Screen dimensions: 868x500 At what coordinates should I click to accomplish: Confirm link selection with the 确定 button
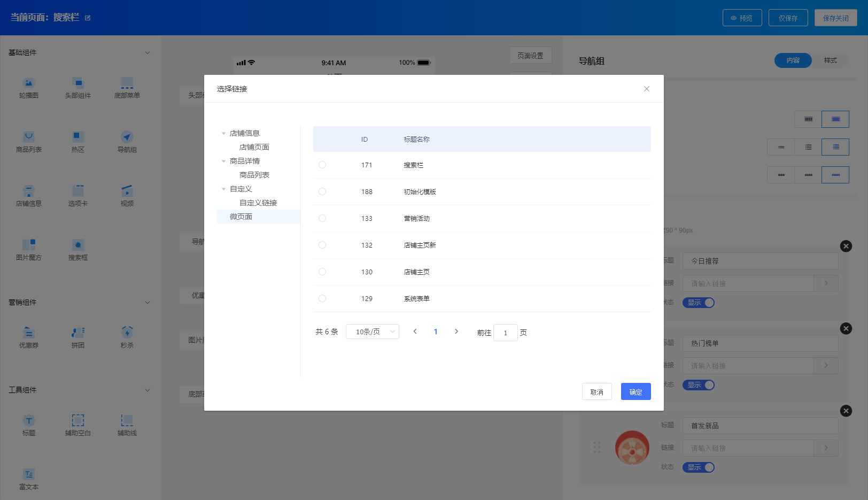pos(635,391)
